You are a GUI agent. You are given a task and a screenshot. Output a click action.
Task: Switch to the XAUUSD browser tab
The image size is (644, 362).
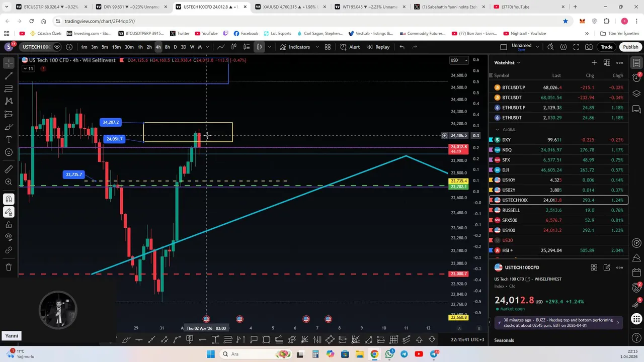[x=289, y=7]
